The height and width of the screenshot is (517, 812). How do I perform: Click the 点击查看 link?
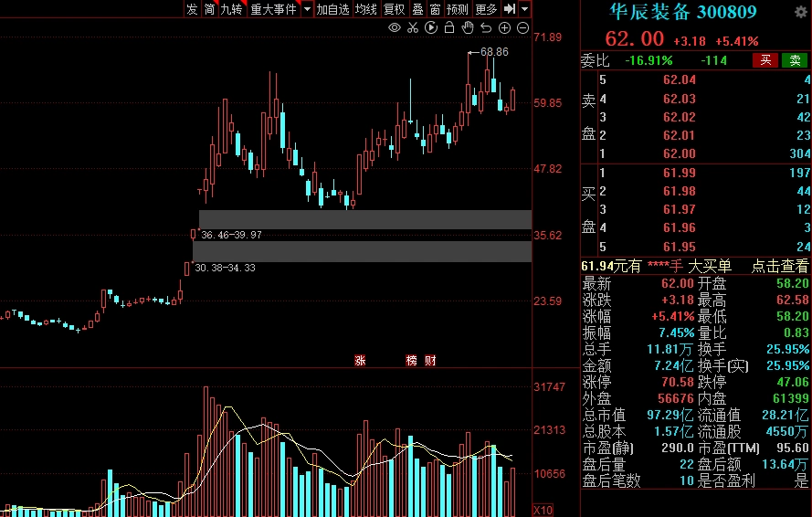779,266
